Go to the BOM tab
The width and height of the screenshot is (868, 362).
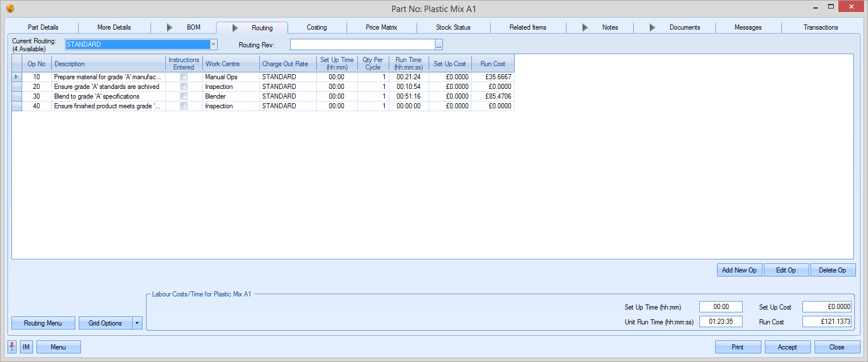193,27
